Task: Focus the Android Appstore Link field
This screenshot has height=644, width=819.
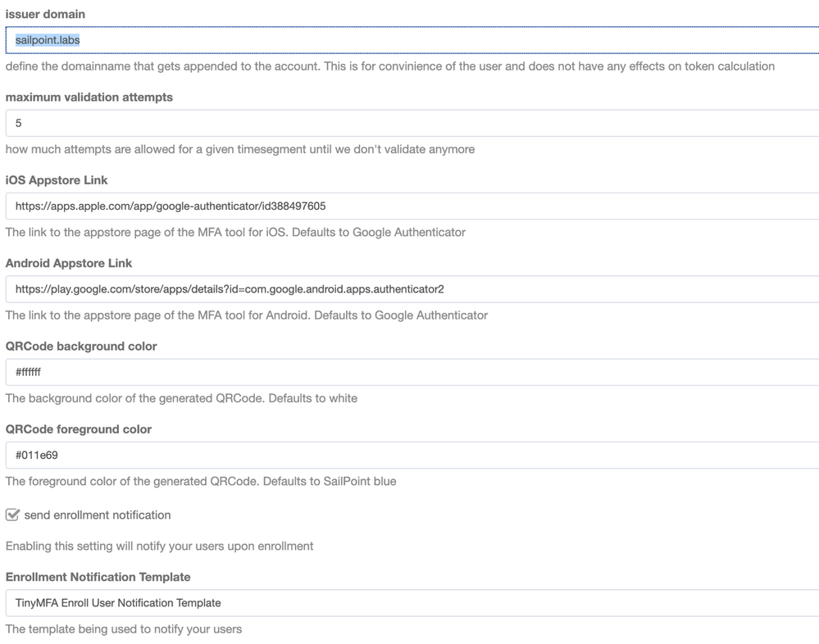Action: (x=410, y=289)
